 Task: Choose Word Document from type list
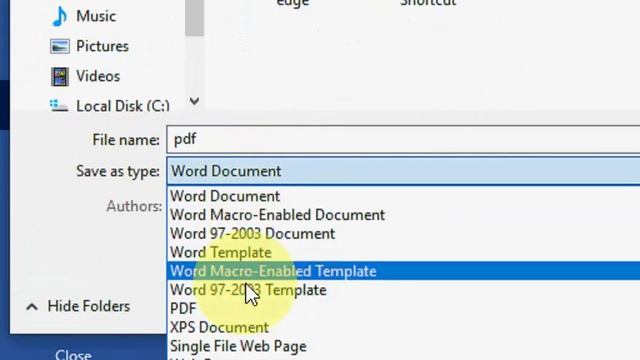[403, 196]
